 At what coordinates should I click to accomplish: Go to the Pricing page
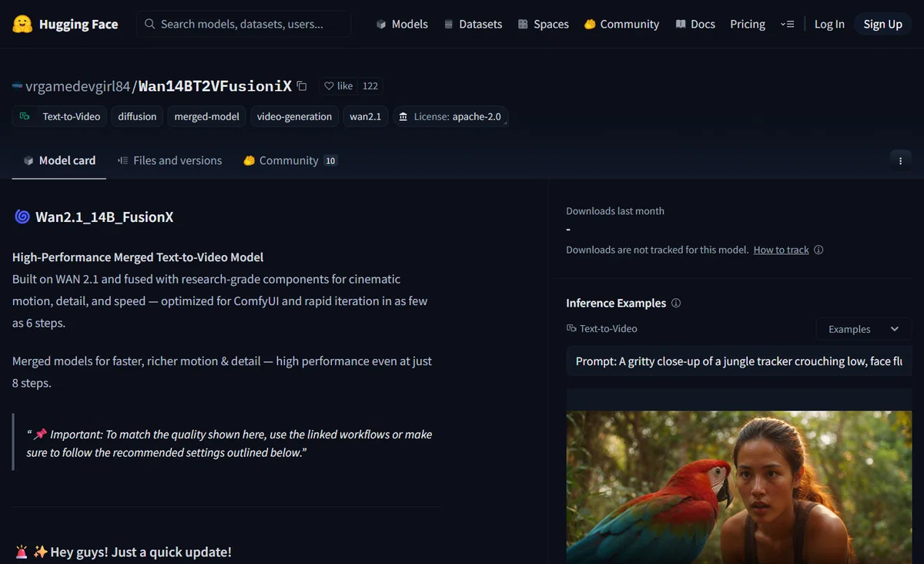click(x=748, y=24)
